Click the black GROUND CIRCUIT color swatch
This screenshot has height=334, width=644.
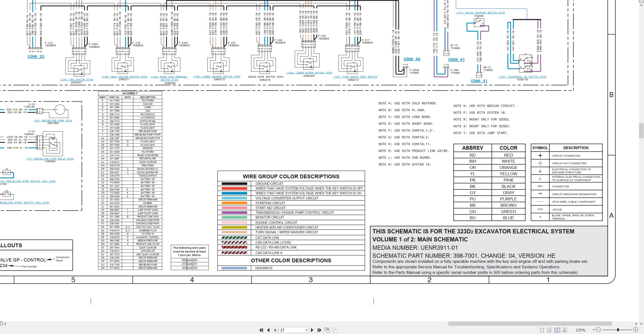[x=234, y=184]
